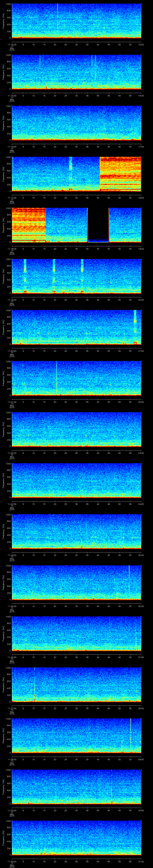Image resolution: width=153 pixels, height=868 pixels.
Task: Click the 26:00 end time label
Action: [x=141, y=606]
